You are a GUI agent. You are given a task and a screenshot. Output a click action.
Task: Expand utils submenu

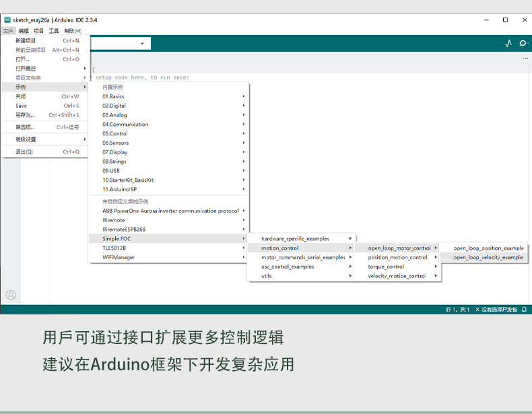[x=301, y=276]
